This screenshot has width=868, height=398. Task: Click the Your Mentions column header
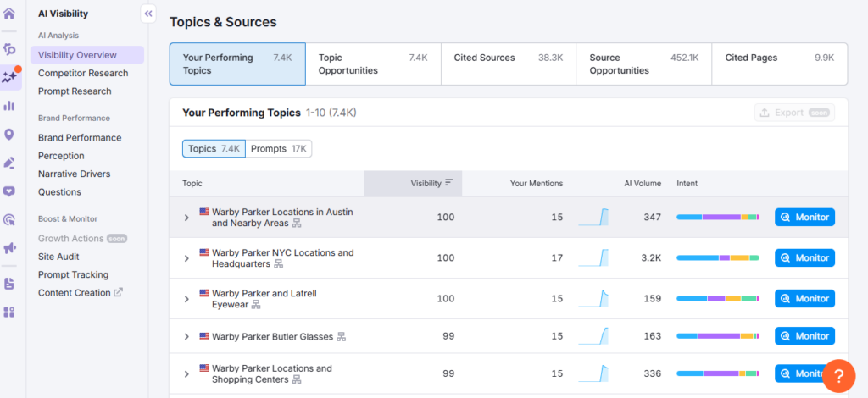[x=537, y=184]
